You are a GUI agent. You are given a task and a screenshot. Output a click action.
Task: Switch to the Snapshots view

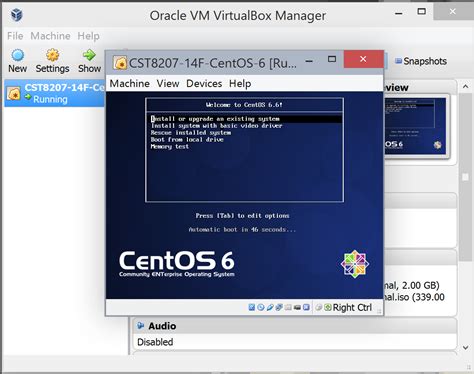tap(421, 61)
